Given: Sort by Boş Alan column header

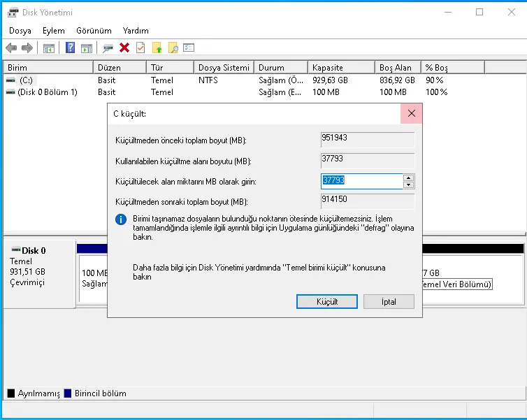Looking at the screenshot, I should point(398,68).
